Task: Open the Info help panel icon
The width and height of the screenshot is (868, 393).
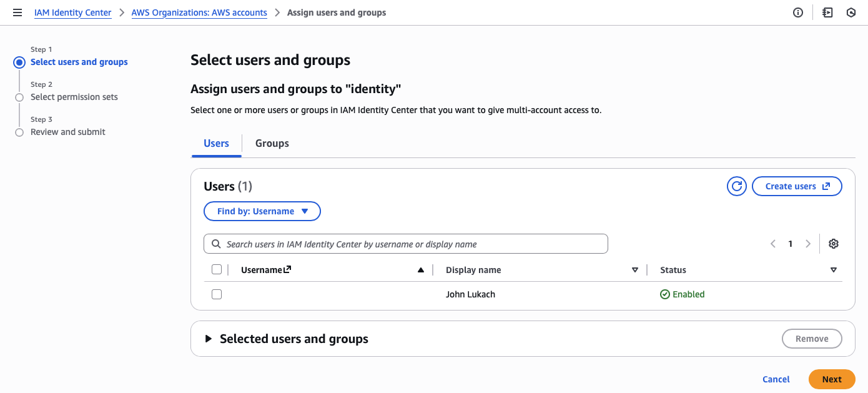Action: (x=797, y=12)
